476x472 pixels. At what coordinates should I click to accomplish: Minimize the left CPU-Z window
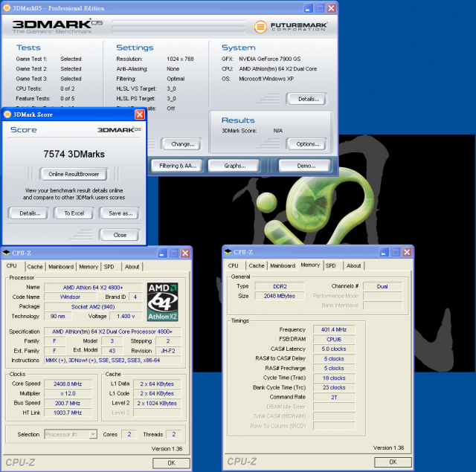pos(162,253)
